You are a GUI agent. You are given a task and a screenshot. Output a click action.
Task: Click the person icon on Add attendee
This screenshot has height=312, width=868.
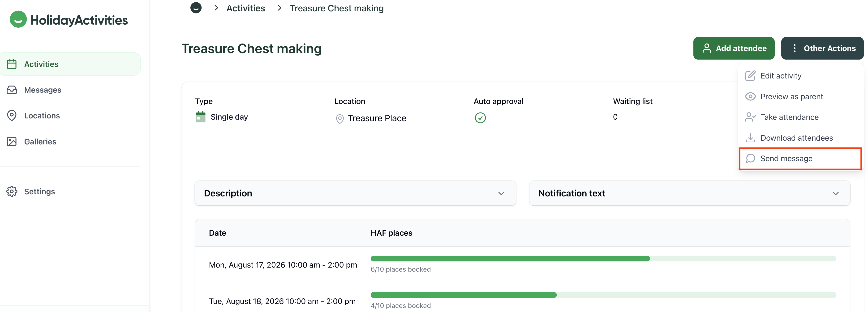[x=707, y=48]
